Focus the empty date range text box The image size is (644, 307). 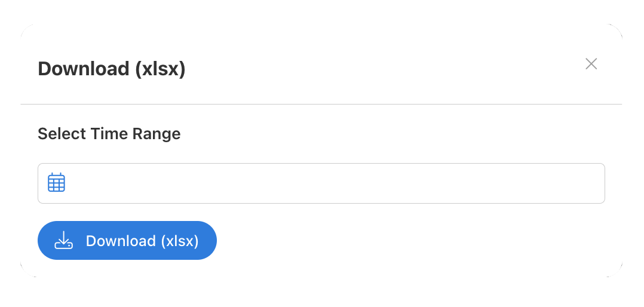coord(321,183)
